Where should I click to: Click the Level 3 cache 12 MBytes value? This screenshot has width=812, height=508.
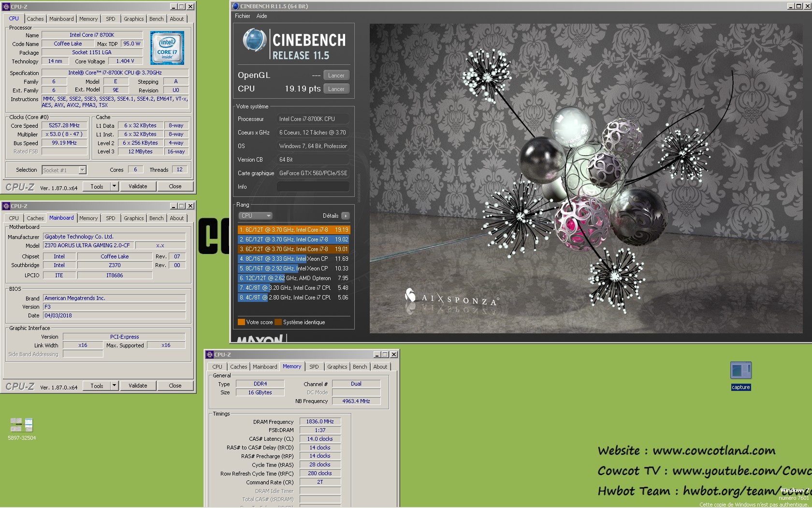point(140,151)
